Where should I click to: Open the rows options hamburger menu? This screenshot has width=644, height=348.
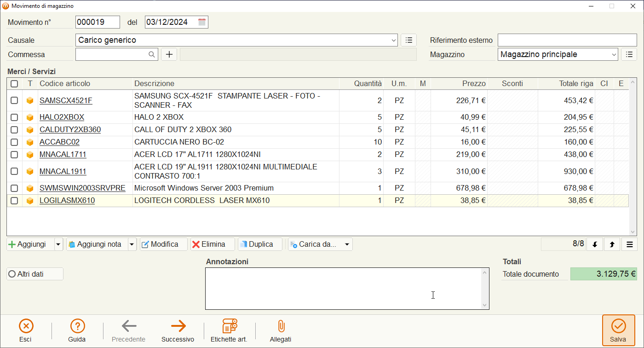pos(629,244)
